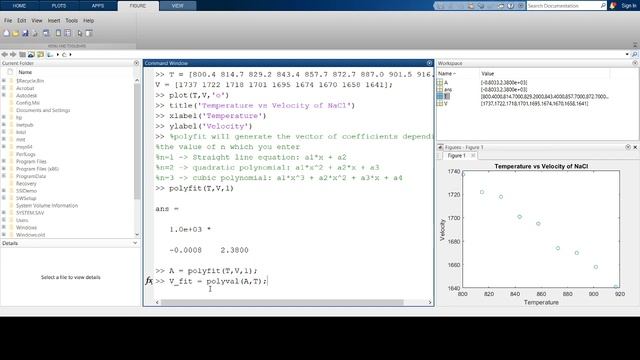Click the Current Folder vertical scrollbar

pos(137,141)
